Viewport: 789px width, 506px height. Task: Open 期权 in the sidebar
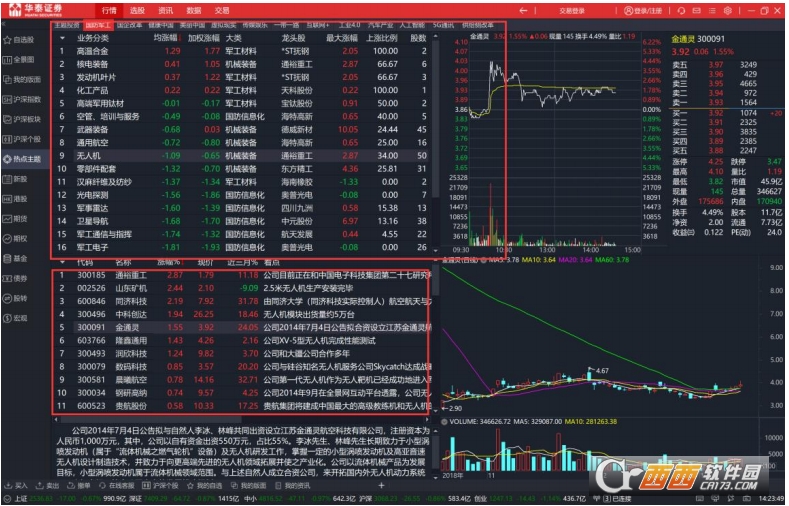[16, 238]
